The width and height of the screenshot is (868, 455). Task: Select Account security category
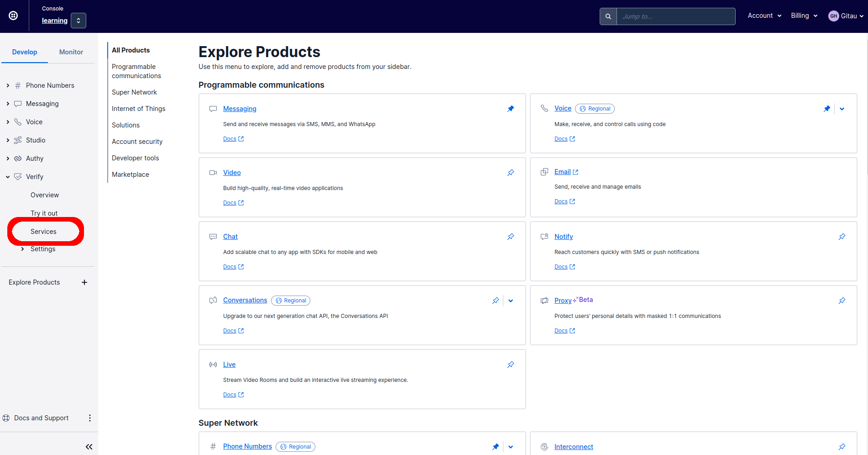137,142
